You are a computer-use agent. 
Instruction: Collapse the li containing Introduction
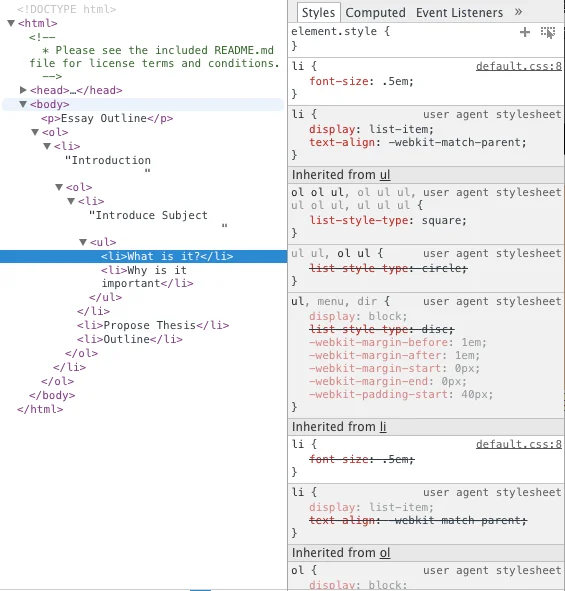coord(47,146)
